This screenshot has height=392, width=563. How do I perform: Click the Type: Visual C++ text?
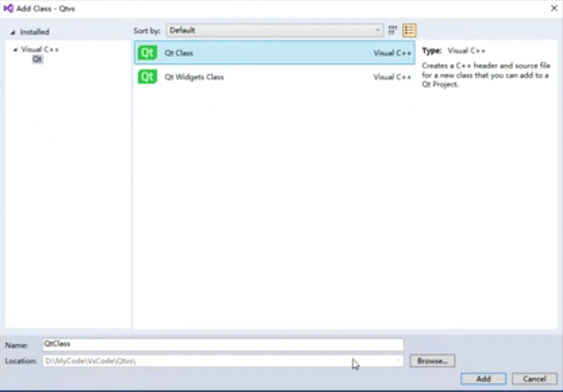coord(453,51)
